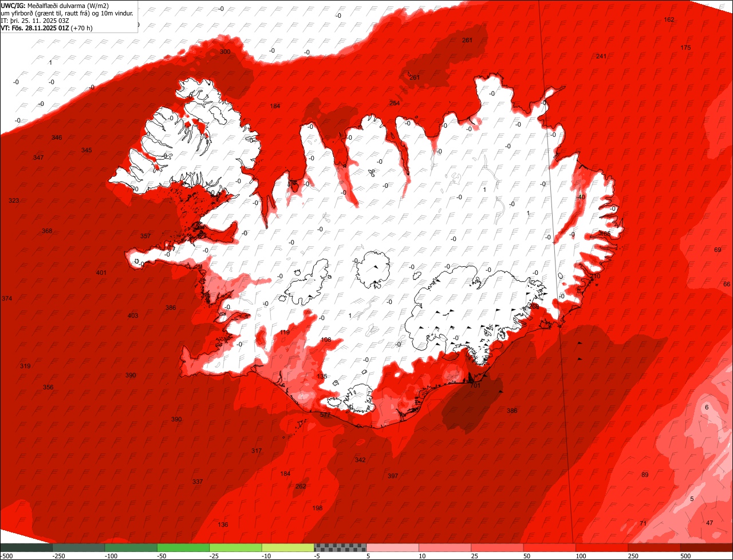Click the '-40' value on the map
The width and height of the screenshot is (733, 560).
(x=581, y=197)
